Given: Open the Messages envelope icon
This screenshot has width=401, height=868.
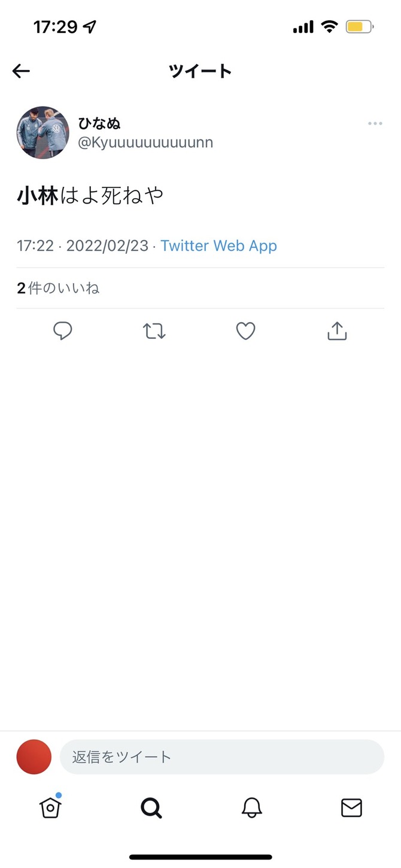Looking at the screenshot, I should click(x=351, y=808).
